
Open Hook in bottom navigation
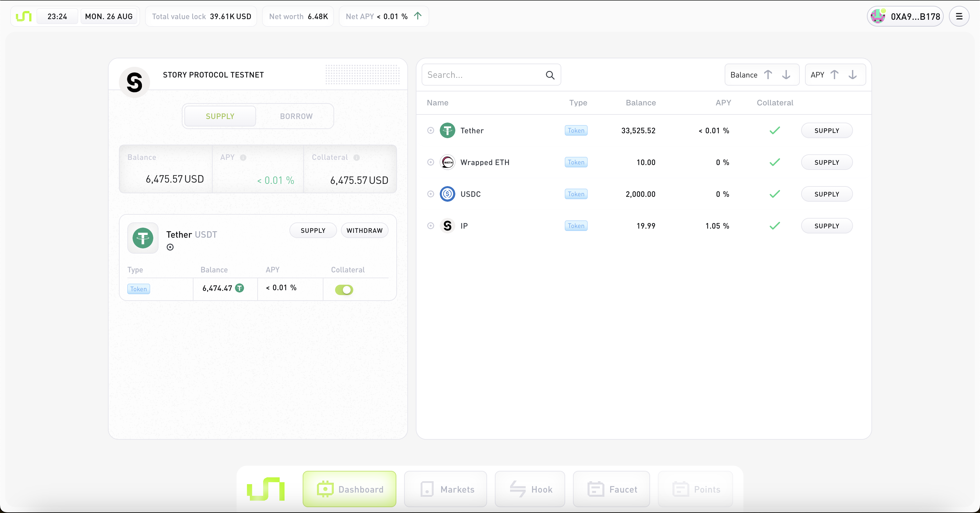pos(530,489)
